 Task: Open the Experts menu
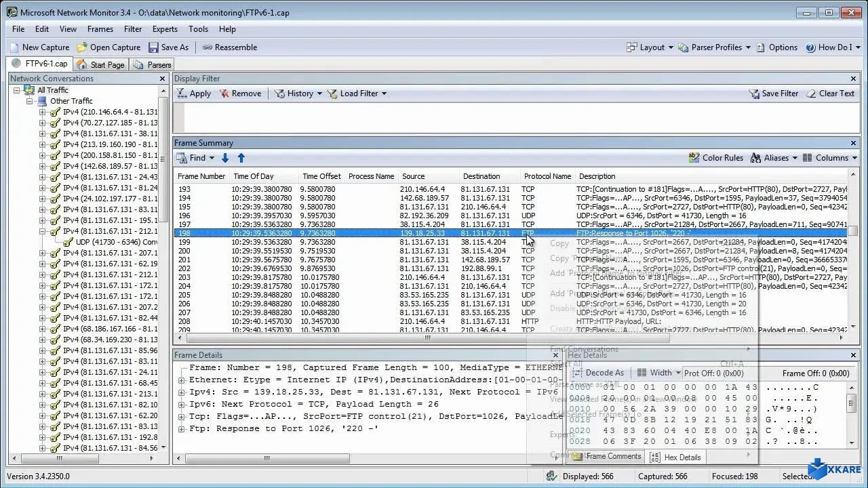point(165,29)
